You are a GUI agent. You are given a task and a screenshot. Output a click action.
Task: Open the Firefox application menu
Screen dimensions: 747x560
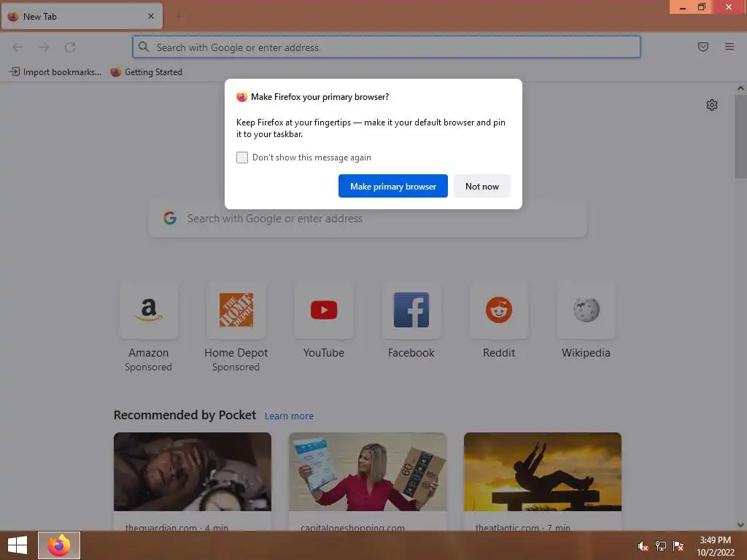pos(729,47)
